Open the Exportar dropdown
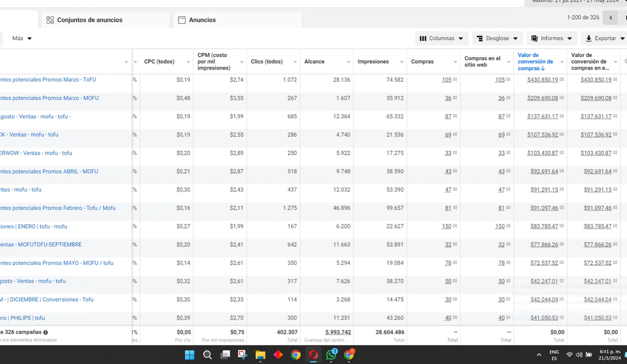This screenshot has height=364, width=627. coord(605,38)
